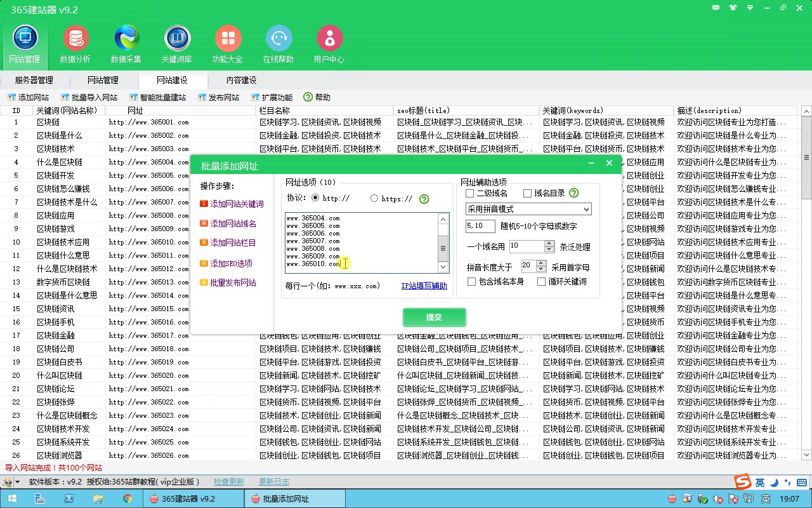Screen dimensions: 812x508
Task: Go to step 添加网站关键词
Action: 232,204
